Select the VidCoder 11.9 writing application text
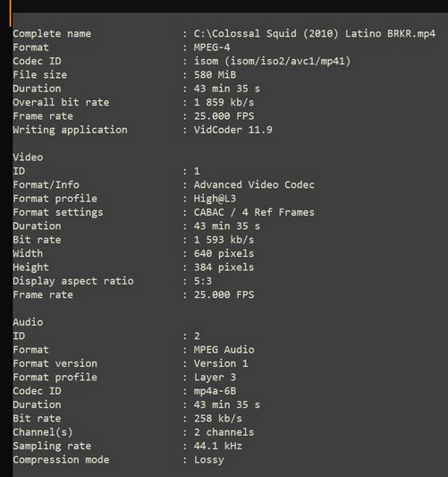This screenshot has height=477, width=448. [x=233, y=130]
